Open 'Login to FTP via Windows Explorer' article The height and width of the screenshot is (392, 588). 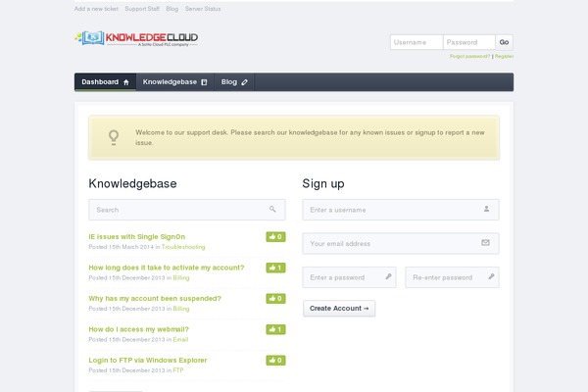tap(148, 360)
